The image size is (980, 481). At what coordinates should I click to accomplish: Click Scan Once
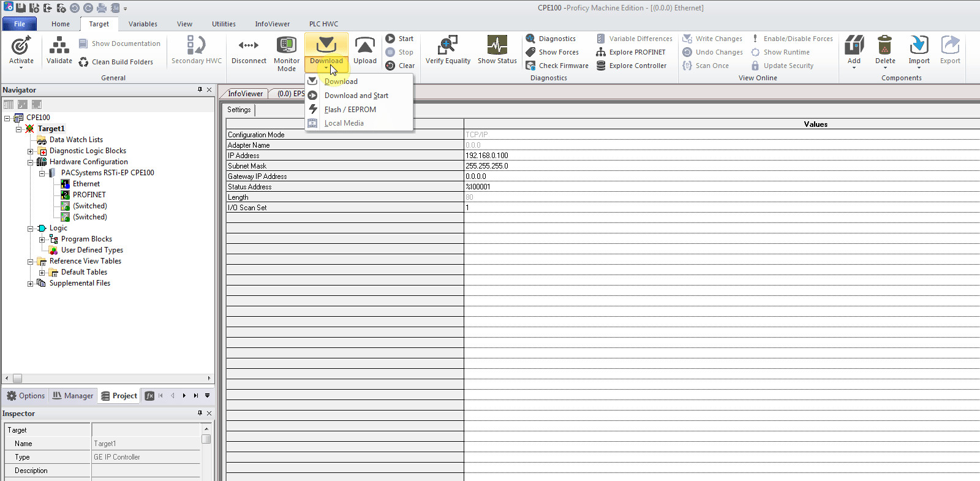pos(706,66)
